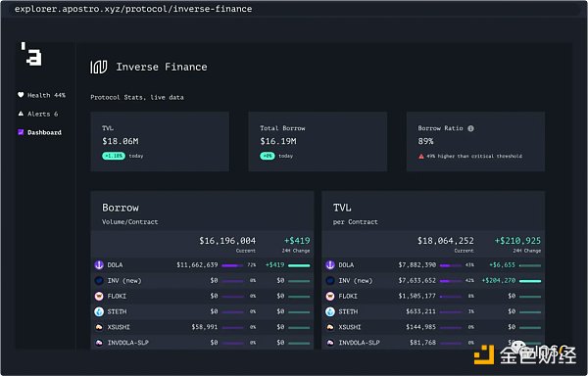The image size is (588, 376).
Task: Click red warning icon under Borrow Ratio
Action: point(421,156)
